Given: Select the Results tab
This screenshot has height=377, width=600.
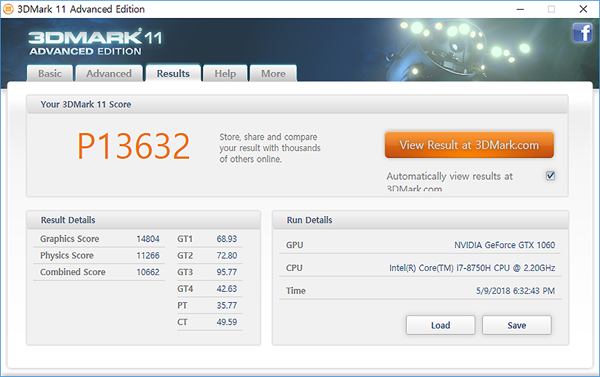Looking at the screenshot, I should tap(173, 73).
